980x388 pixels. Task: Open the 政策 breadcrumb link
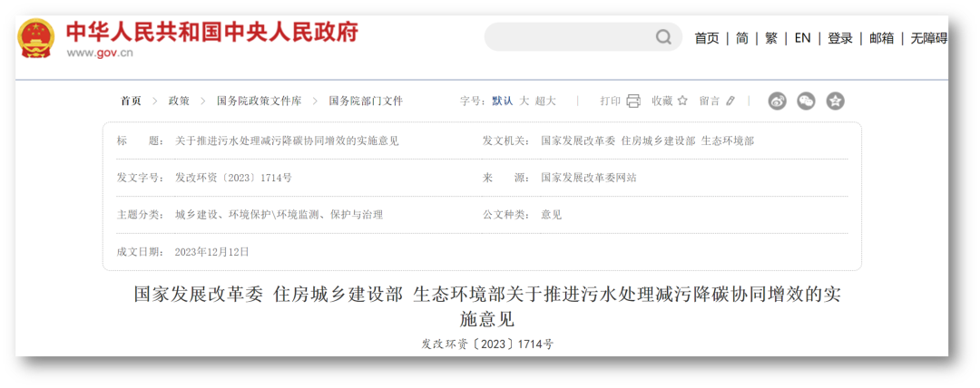[179, 101]
